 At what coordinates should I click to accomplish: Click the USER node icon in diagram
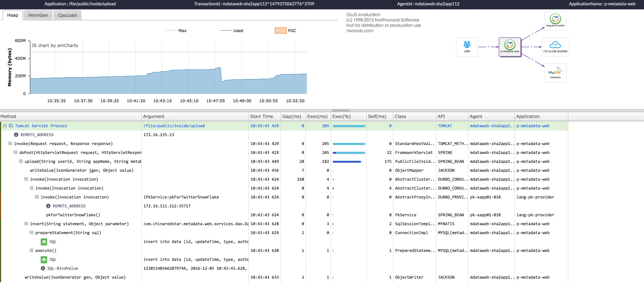click(467, 45)
